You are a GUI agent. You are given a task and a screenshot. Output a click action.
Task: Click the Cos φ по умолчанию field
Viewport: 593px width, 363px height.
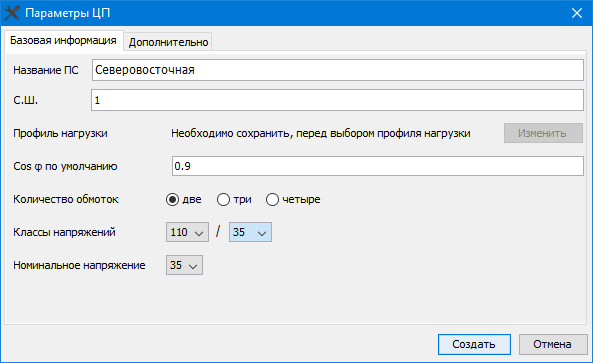[x=378, y=166]
